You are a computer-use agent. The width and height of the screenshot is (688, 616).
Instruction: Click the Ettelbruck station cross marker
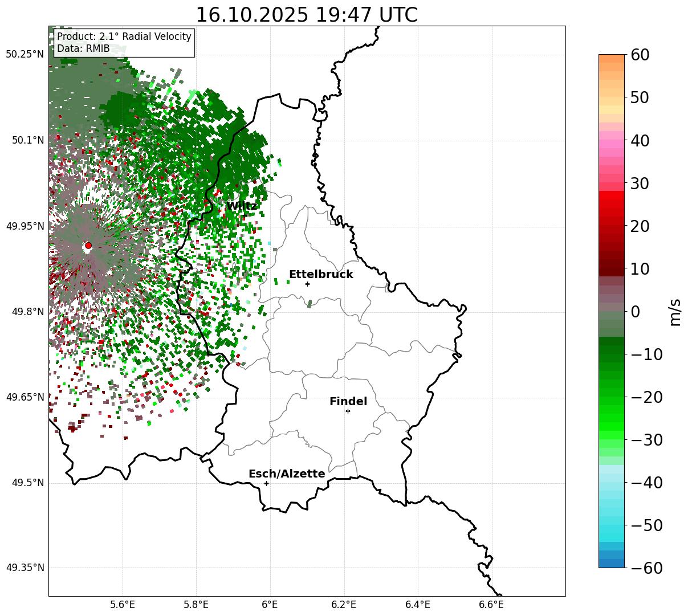(307, 284)
